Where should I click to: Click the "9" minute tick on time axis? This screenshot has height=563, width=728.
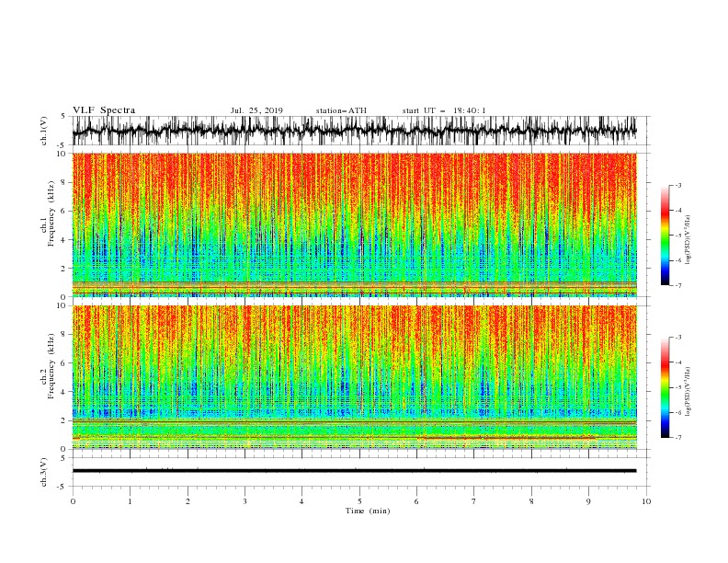[588, 501]
